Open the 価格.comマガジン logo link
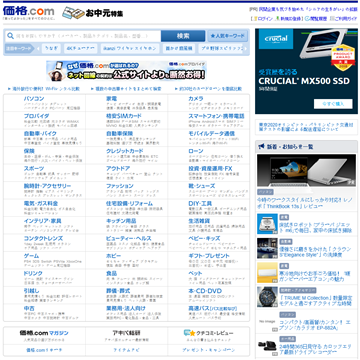The image size is (360, 360). (44, 333)
